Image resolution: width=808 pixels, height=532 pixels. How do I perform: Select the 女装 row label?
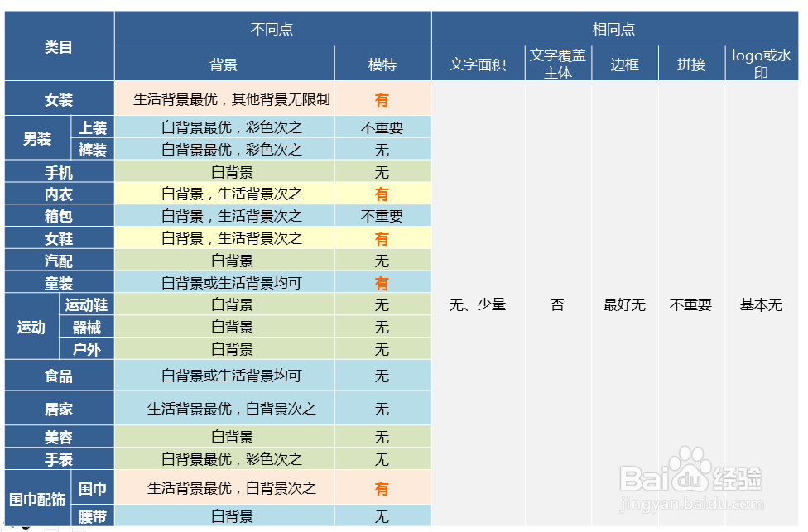tap(59, 98)
